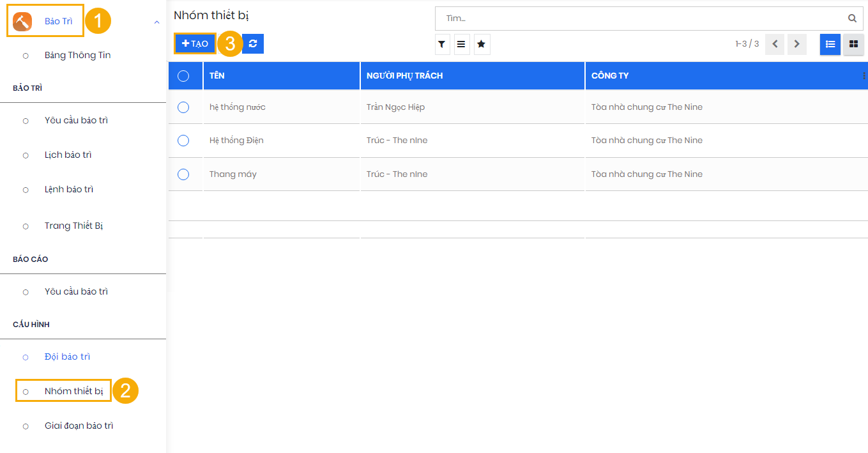Click the refresh icon button
868x453 pixels.
[x=253, y=43]
